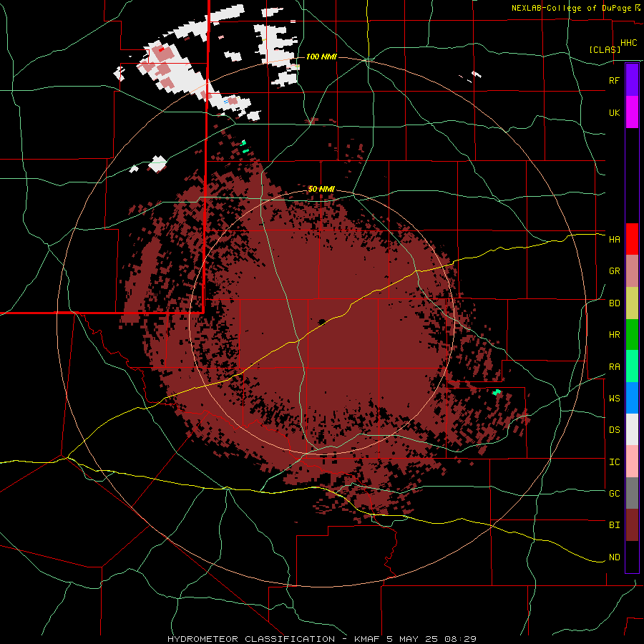Choose the DS white legend swatch

[632, 429]
